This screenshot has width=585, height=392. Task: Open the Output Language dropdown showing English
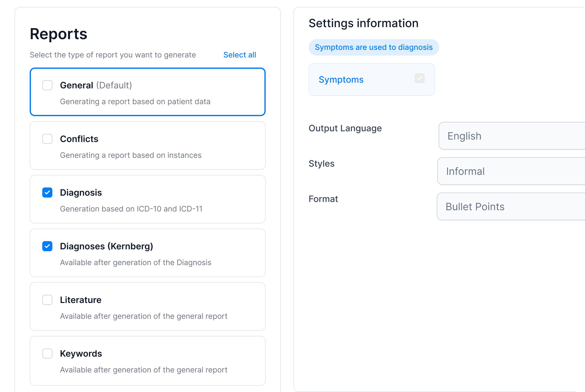pyautogui.click(x=512, y=136)
